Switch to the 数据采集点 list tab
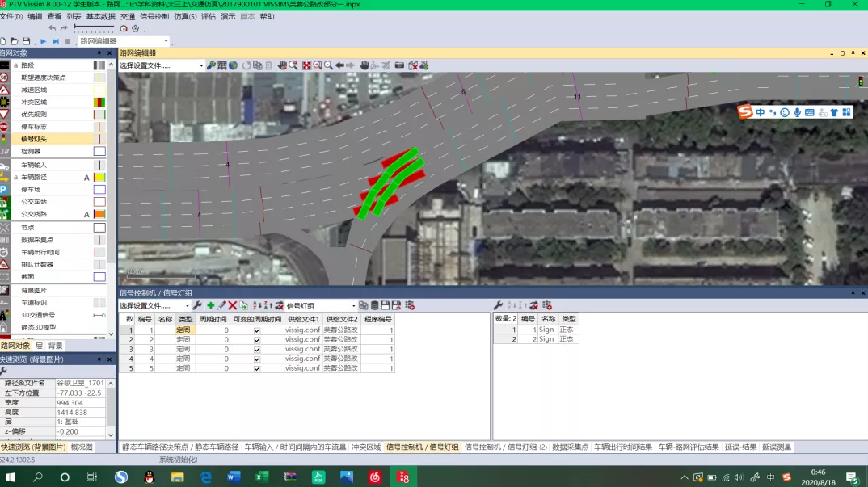This screenshot has width=868, height=487. [x=570, y=447]
